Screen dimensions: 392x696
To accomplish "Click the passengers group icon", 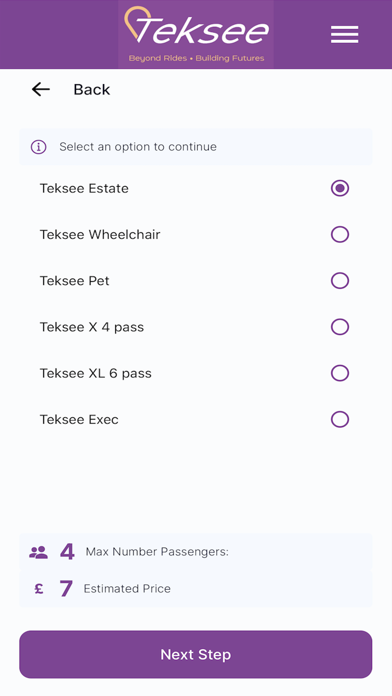I will pyautogui.click(x=38, y=552).
